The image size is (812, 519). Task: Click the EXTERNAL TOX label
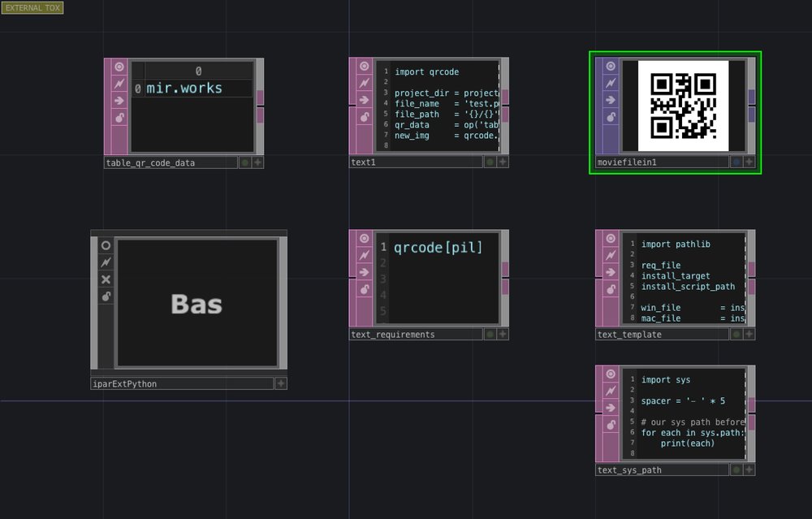[x=32, y=7]
